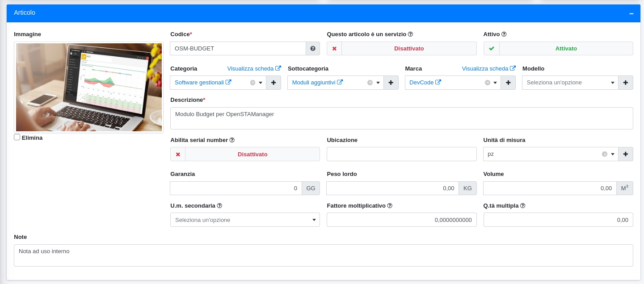The width and height of the screenshot is (644, 284).
Task: Add a new Unità di misura
Action: 625,154
